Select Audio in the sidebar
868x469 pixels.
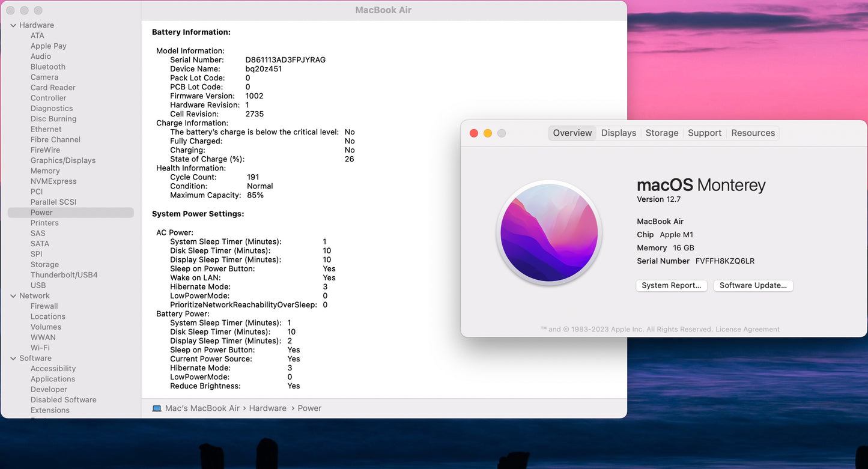coord(41,56)
